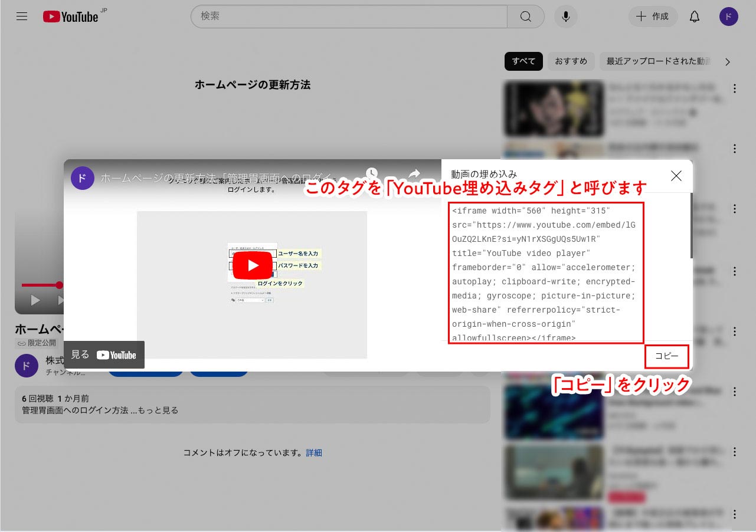Click inside the iframe embed code box
The height and width of the screenshot is (532, 756).
click(x=546, y=272)
